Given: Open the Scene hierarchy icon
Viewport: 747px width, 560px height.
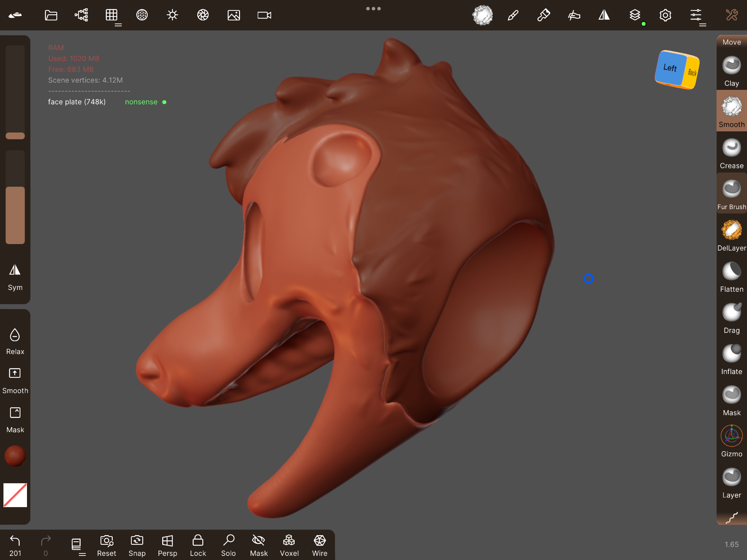Looking at the screenshot, I should [x=81, y=15].
